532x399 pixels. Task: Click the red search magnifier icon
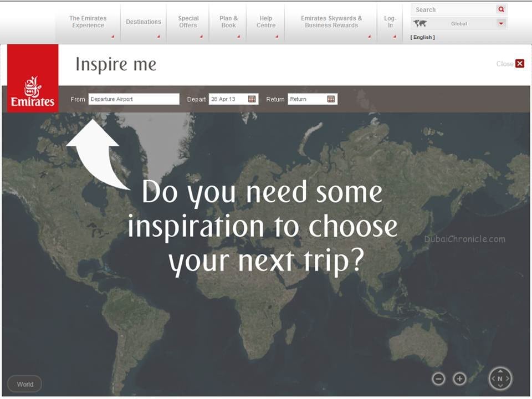tap(501, 9)
